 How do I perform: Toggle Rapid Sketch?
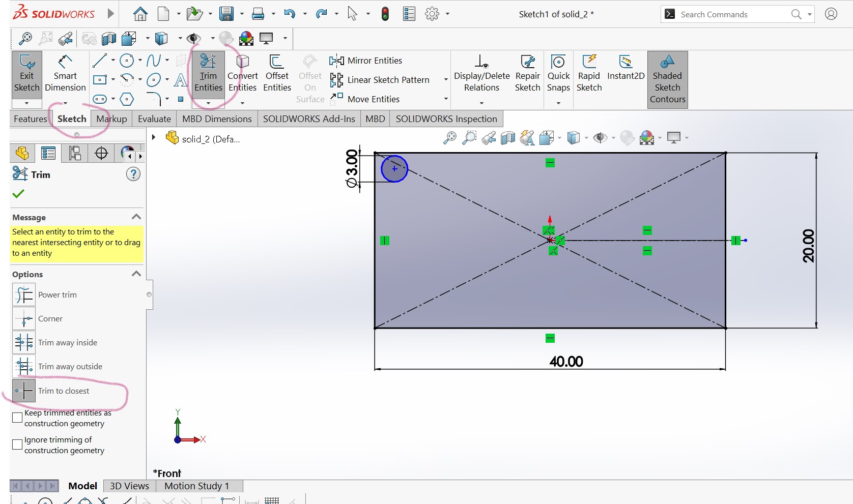tap(589, 74)
